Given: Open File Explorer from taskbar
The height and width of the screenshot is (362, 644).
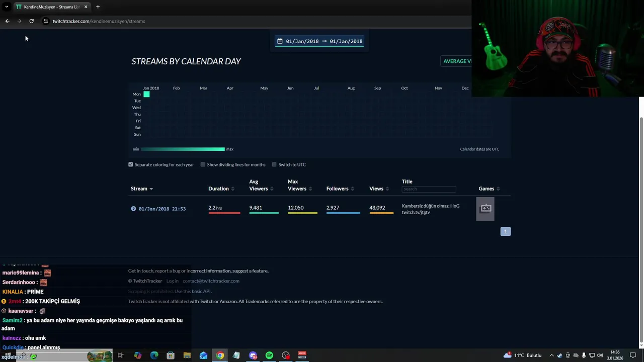Looking at the screenshot, I should point(187,355).
